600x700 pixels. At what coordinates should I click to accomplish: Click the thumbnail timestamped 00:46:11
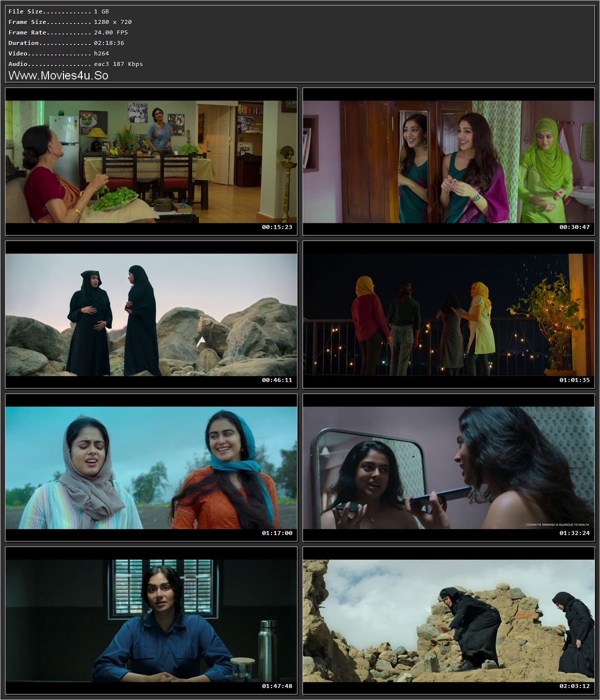[151, 314]
